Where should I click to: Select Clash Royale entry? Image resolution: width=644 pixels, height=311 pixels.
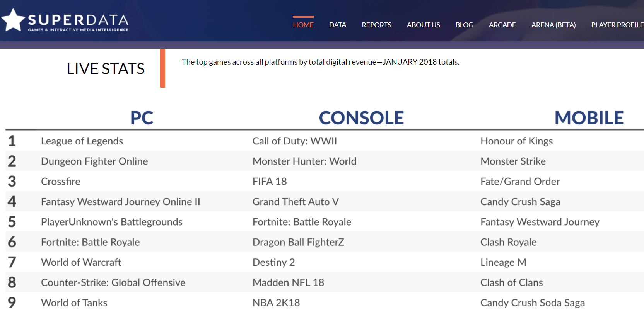[x=508, y=242]
